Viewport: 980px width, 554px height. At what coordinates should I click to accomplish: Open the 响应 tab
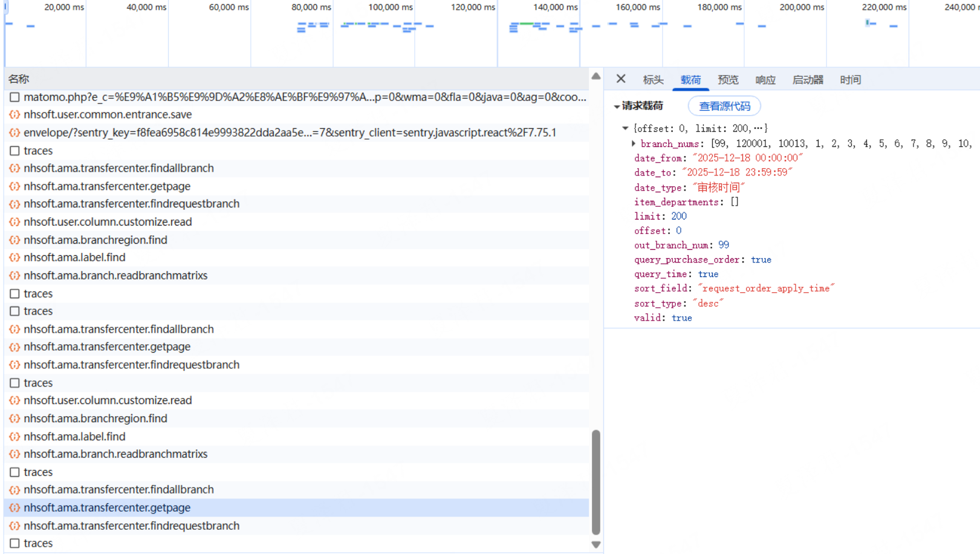coord(765,80)
